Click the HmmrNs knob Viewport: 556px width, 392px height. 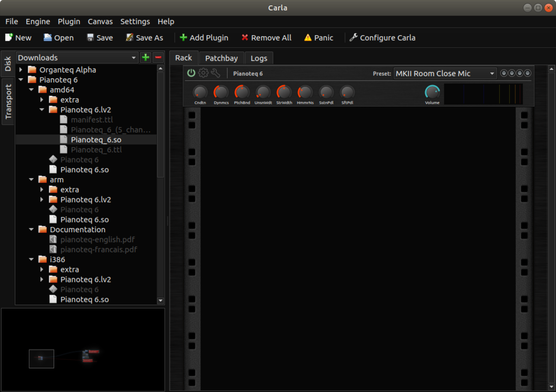305,92
